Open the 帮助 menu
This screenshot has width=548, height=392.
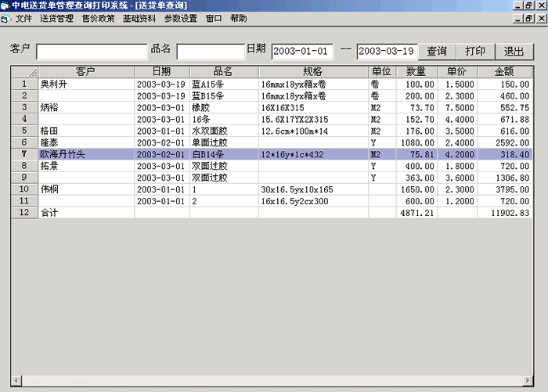pyautogui.click(x=238, y=18)
